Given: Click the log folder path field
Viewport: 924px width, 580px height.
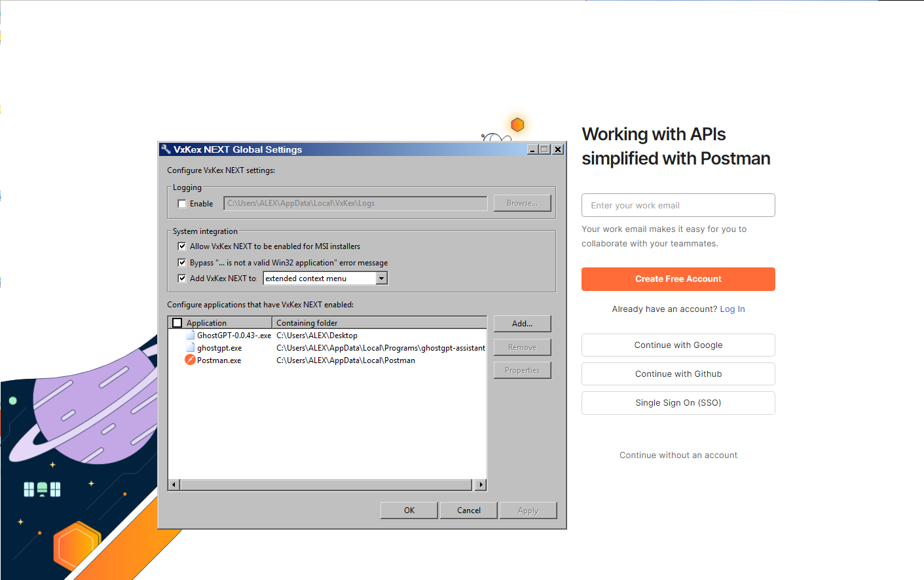Looking at the screenshot, I should 356,203.
